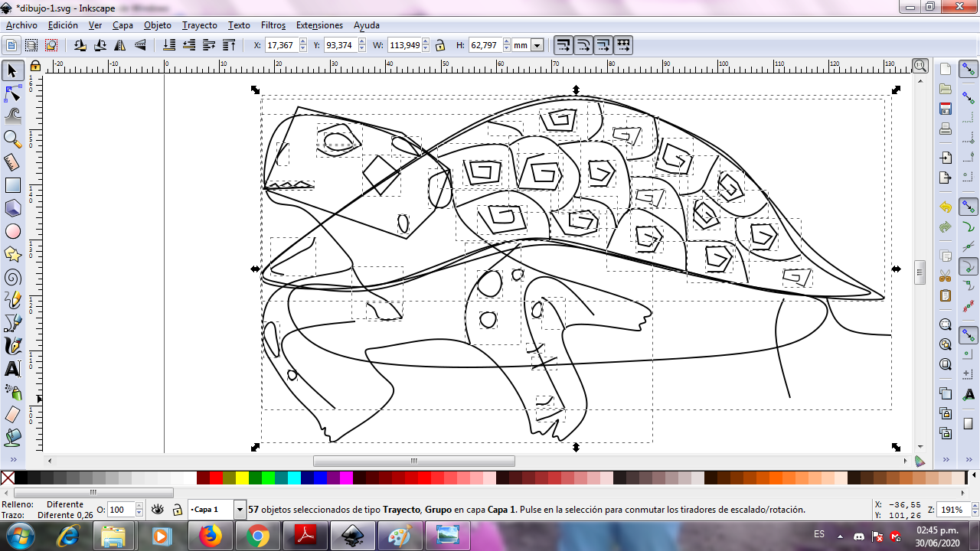Image resolution: width=980 pixels, height=551 pixels.
Task: Select the Node edit tool
Action: [x=12, y=94]
